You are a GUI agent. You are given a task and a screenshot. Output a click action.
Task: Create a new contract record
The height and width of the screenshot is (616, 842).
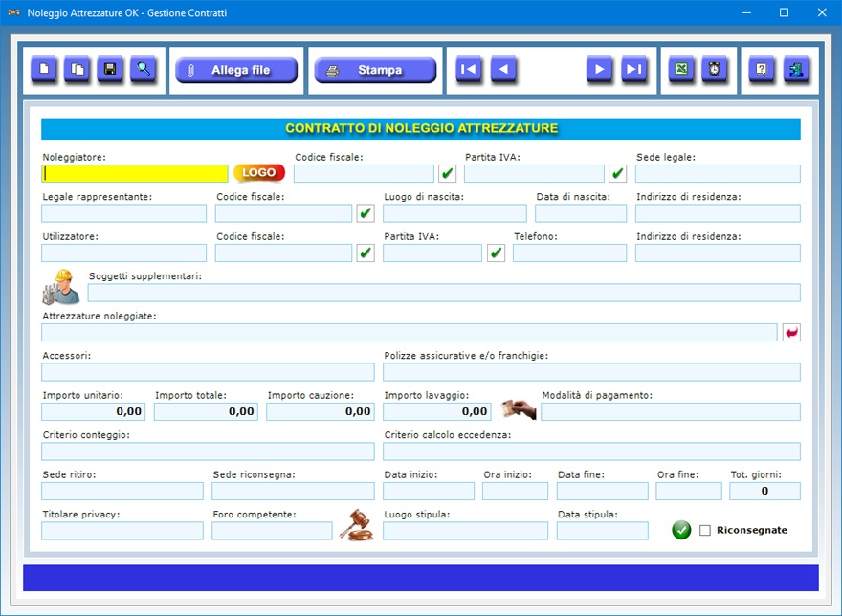point(44,69)
